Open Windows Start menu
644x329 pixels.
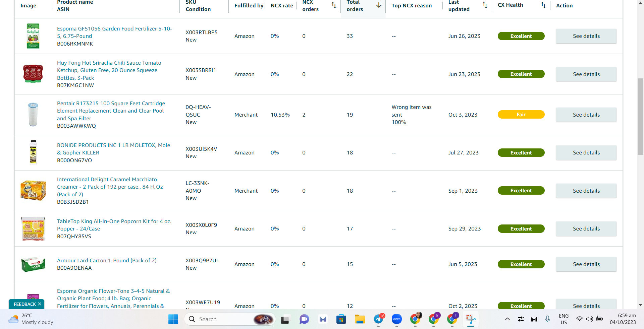pos(173,319)
